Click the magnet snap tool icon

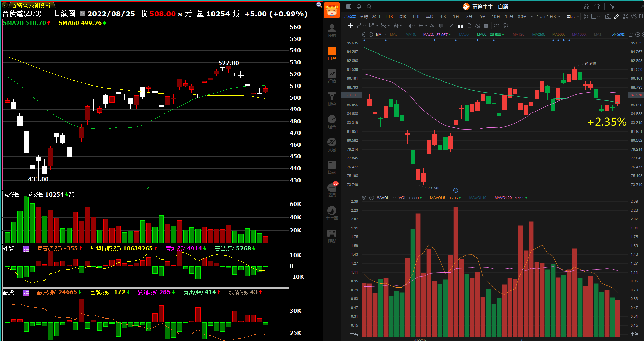tap(460, 26)
